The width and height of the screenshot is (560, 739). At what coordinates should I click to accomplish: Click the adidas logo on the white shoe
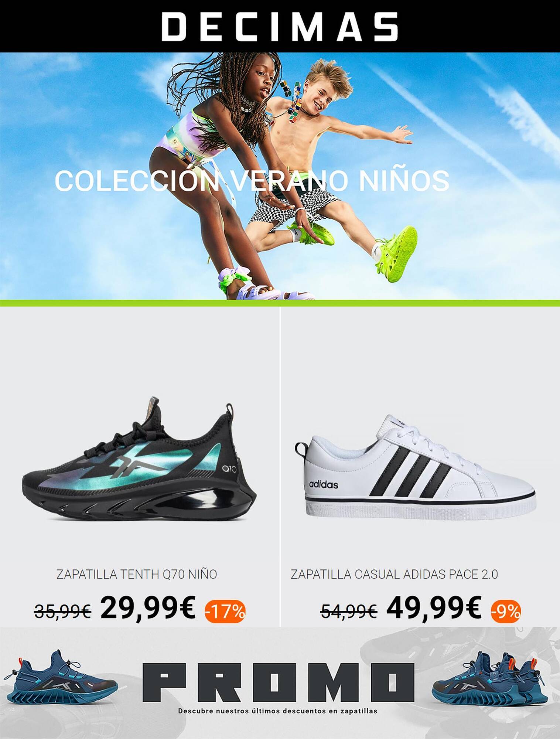323,484
